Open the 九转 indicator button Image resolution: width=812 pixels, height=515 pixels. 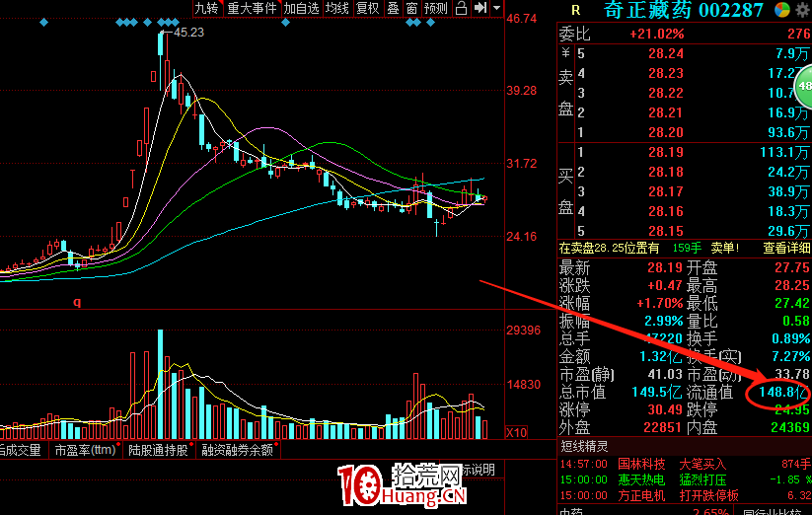207,8
